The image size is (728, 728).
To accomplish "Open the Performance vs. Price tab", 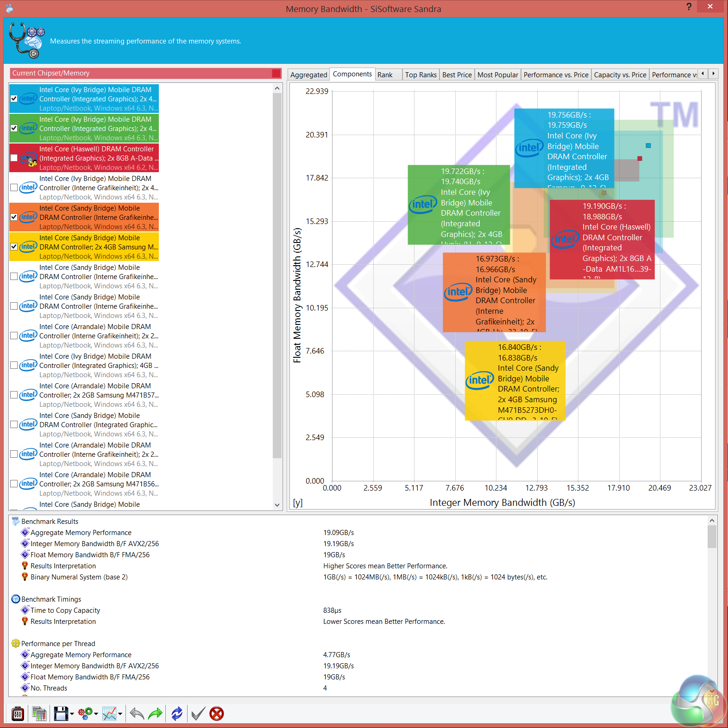I will pyautogui.click(x=556, y=75).
